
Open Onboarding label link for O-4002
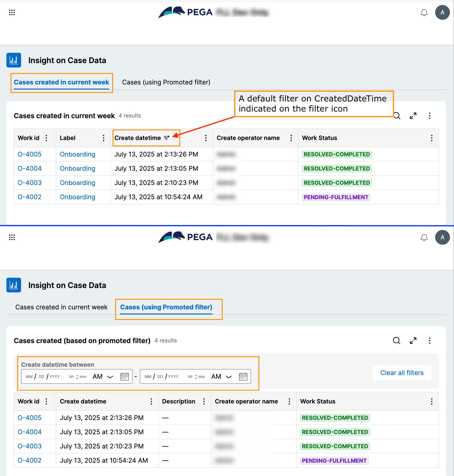point(78,197)
